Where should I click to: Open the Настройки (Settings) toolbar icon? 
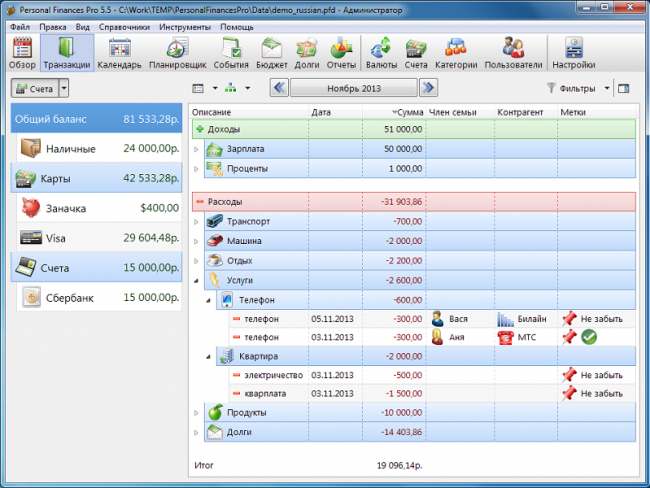point(573,52)
